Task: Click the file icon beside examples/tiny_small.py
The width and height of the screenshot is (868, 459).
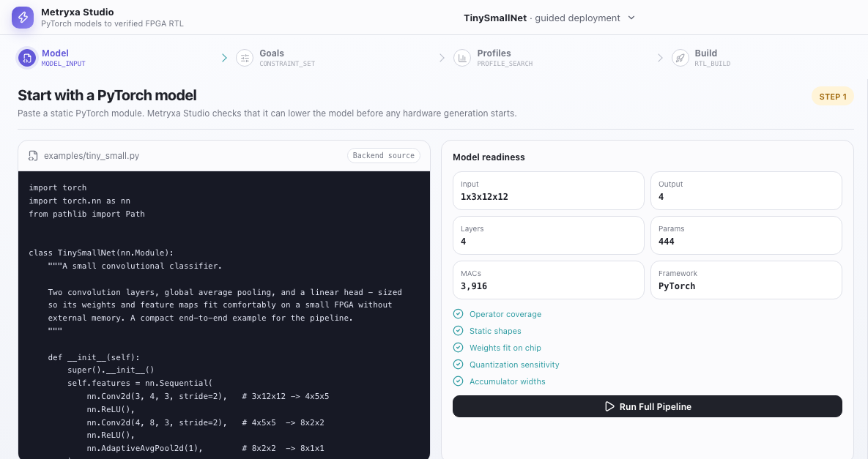Action: [33, 156]
